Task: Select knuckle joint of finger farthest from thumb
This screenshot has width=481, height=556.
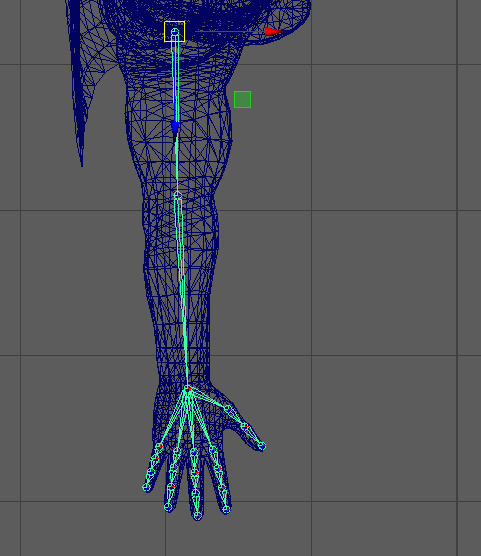Action: (x=159, y=447)
